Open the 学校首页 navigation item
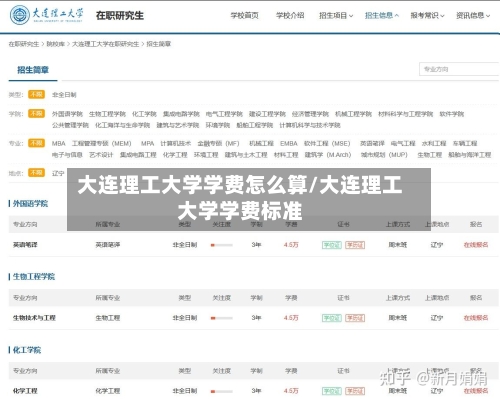The image size is (500, 399). click(244, 15)
